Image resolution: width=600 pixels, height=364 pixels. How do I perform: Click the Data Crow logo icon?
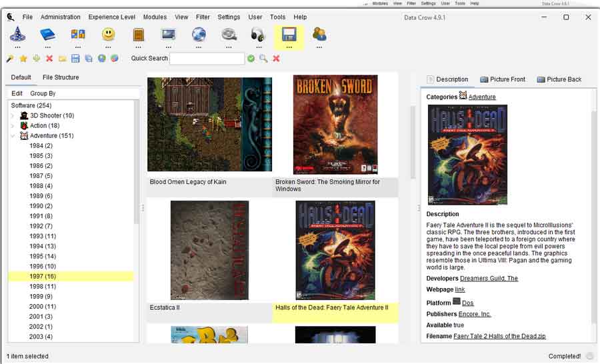[x=11, y=17]
